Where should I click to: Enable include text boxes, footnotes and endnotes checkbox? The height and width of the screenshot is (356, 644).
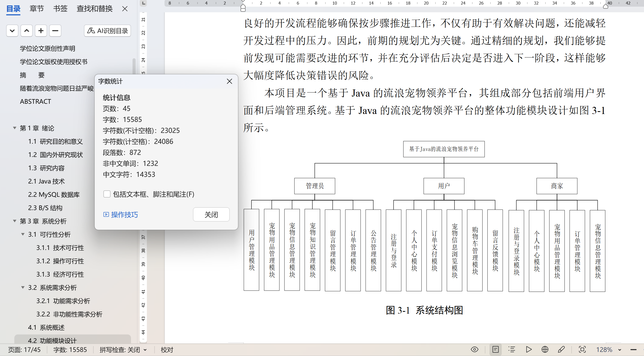point(107,194)
